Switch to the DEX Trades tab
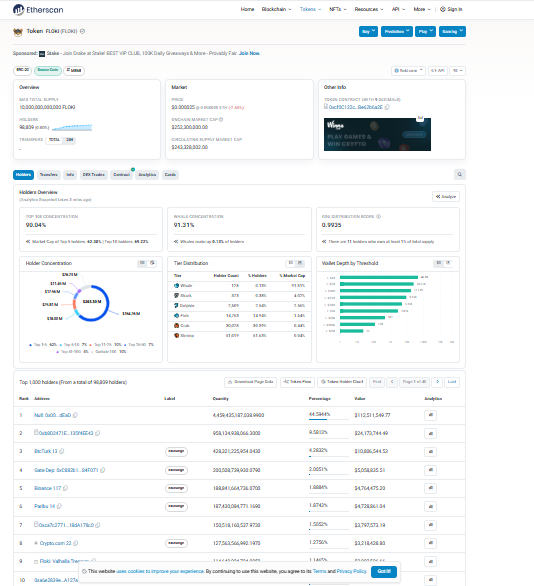 click(x=94, y=175)
